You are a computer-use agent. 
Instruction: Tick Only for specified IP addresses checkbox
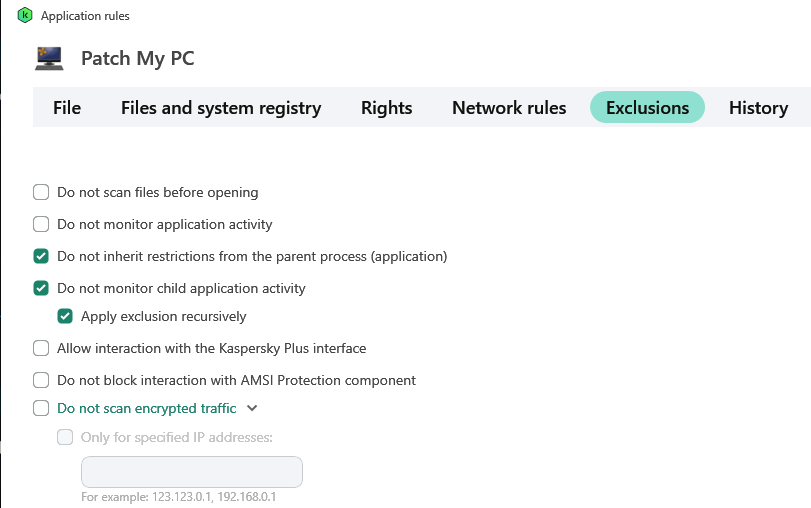coord(65,437)
